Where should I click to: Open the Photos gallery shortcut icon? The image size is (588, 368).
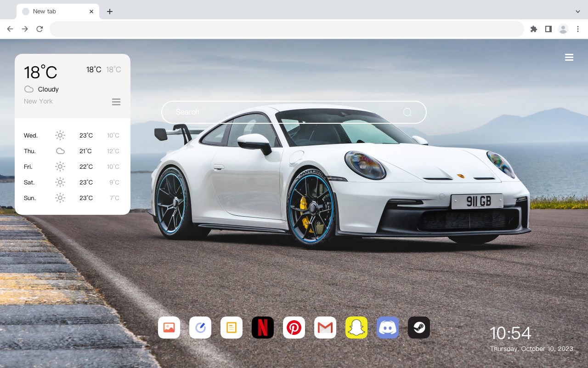169,328
